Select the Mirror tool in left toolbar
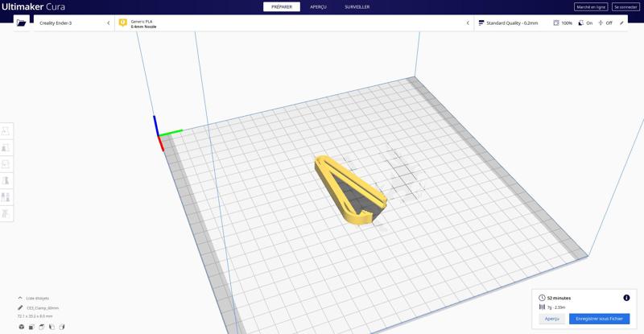 [x=6, y=180]
